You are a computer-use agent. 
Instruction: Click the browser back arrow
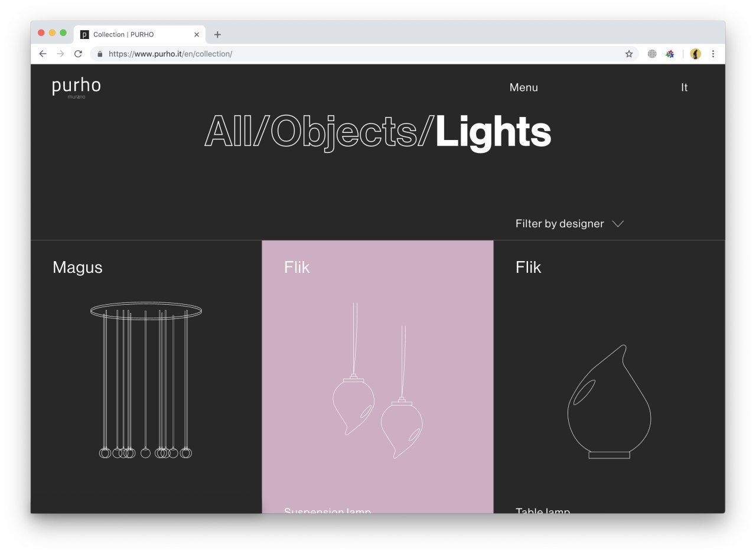[43, 54]
